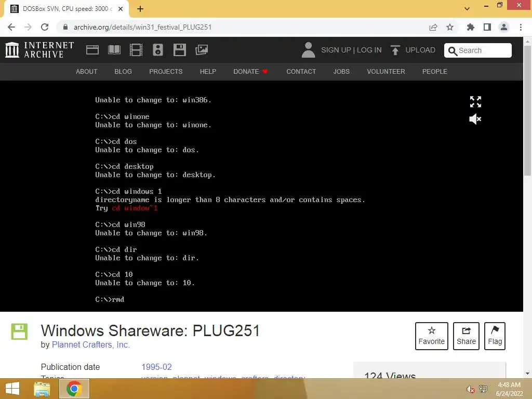Open the Audio speaker icon
Screen dimensions: 532x399
pos(158,50)
